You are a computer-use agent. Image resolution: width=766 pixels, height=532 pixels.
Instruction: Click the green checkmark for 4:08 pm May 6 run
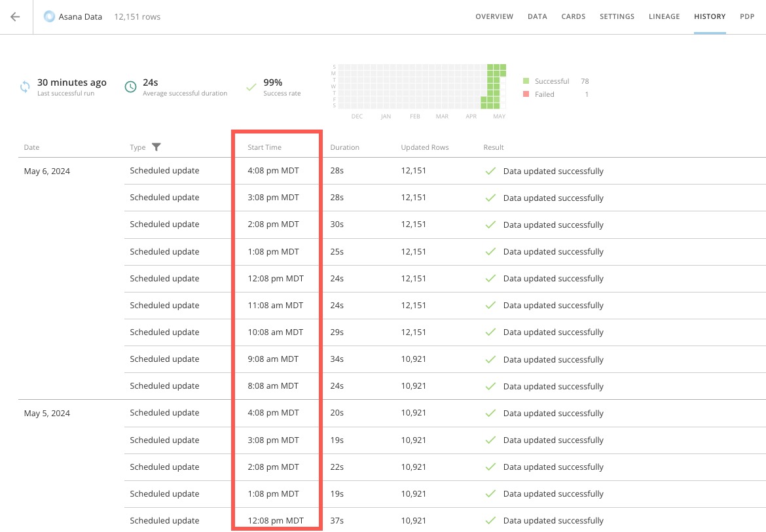pos(490,171)
